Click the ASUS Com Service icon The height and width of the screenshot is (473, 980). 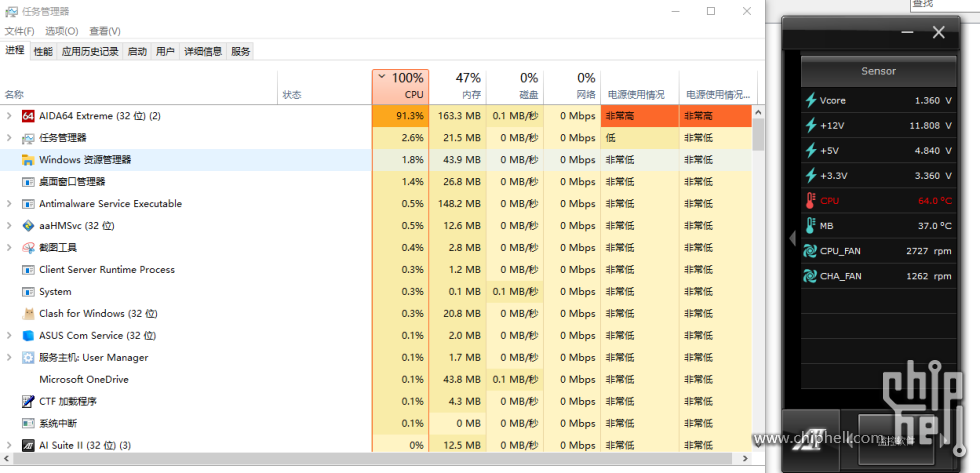28,336
